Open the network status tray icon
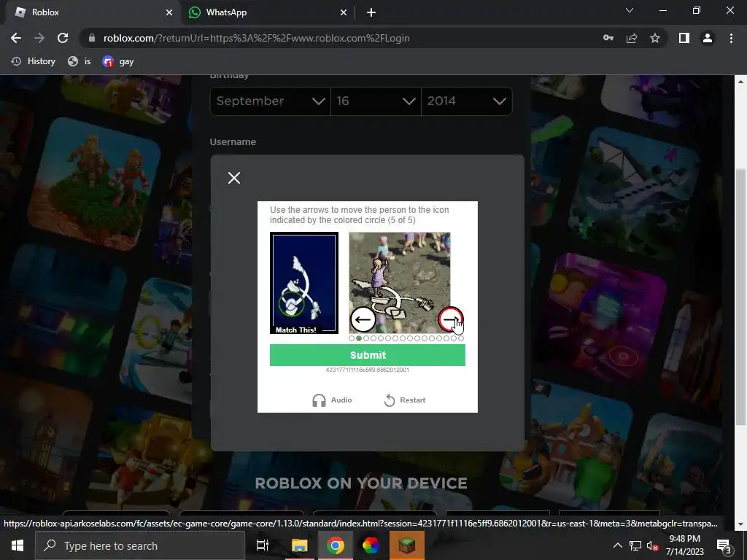 pyautogui.click(x=635, y=545)
